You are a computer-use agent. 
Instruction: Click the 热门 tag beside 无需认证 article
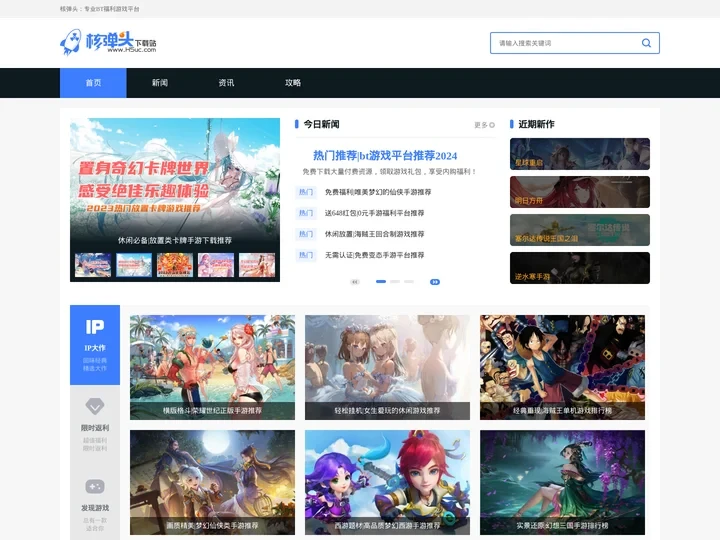click(306, 255)
